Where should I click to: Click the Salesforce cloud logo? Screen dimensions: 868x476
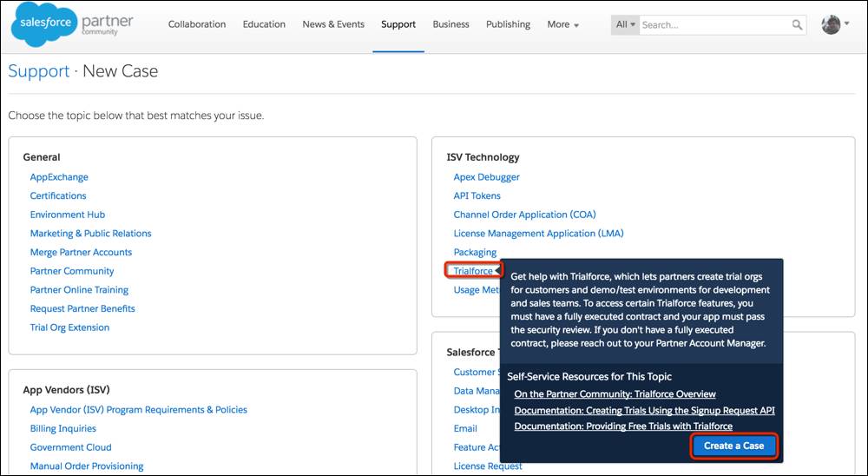(x=44, y=24)
